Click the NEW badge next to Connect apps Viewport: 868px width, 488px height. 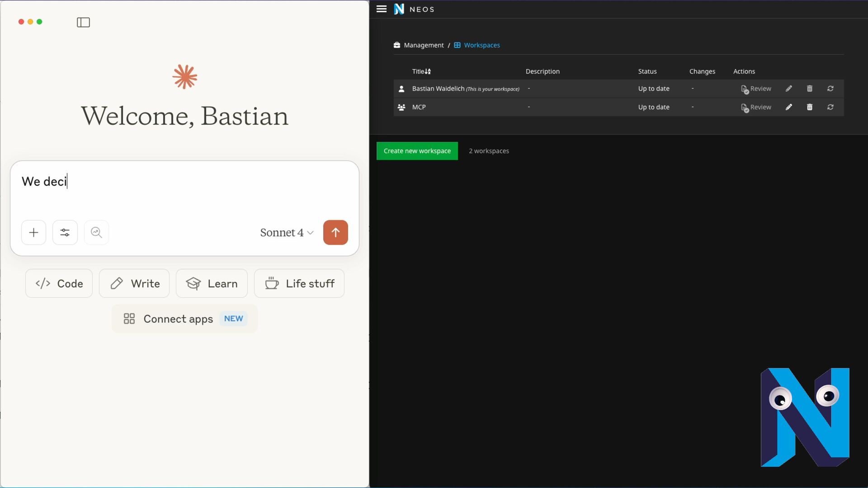coord(233,319)
